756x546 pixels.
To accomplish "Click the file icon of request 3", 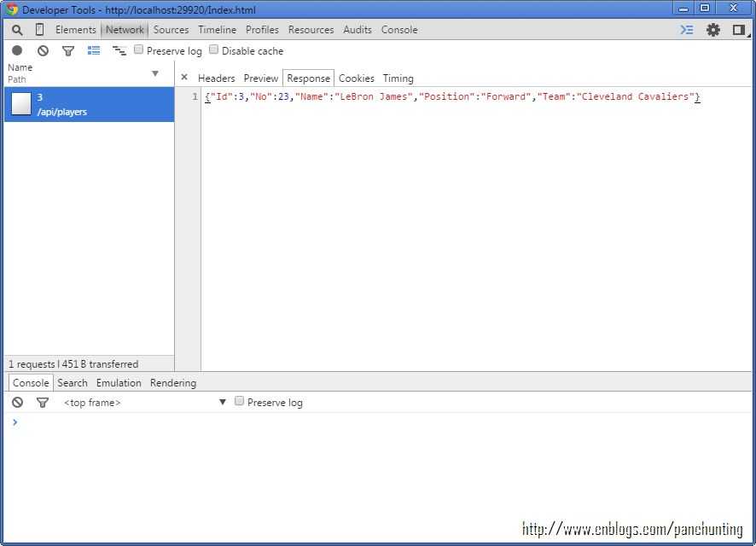I will click(x=21, y=103).
